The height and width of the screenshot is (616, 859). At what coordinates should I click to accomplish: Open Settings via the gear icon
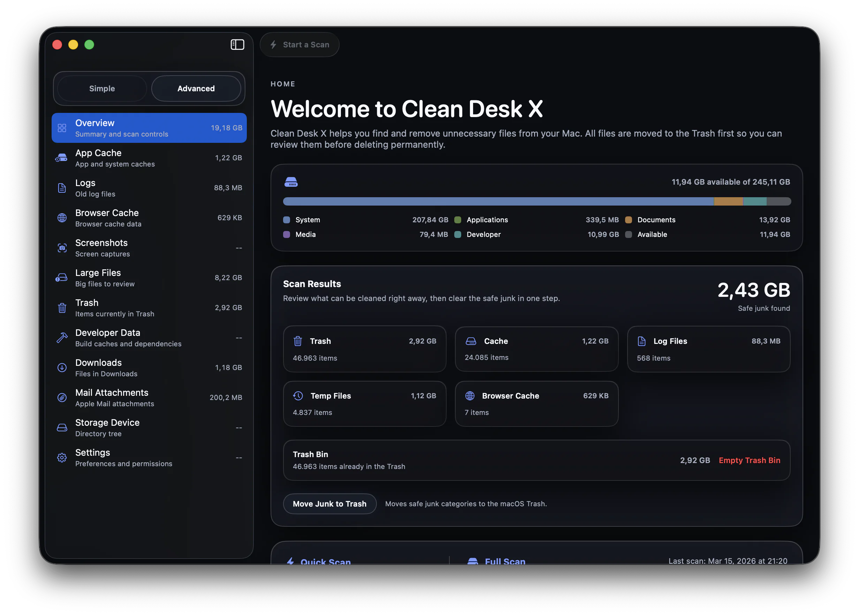[62, 458]
